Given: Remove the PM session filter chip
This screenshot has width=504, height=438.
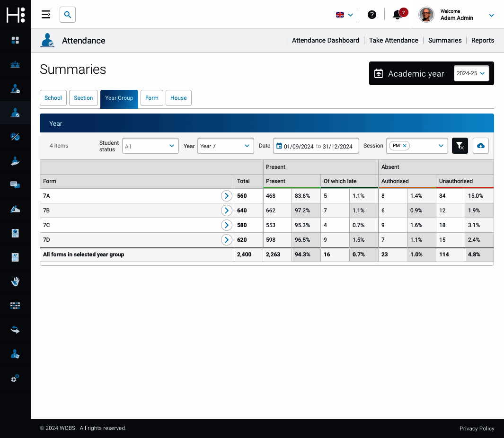Looking at the screenshot, I should point(404,146).
